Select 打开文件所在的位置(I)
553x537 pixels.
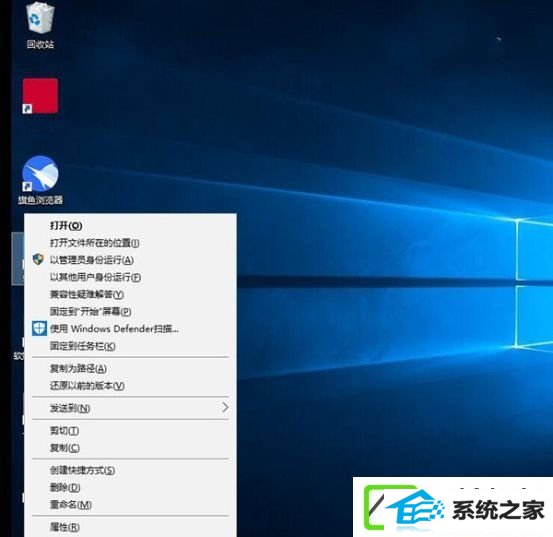coord(95,243)
